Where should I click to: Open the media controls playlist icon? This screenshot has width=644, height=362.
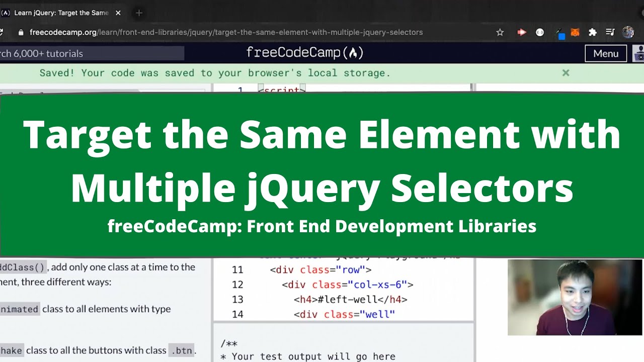click(610, 32)
